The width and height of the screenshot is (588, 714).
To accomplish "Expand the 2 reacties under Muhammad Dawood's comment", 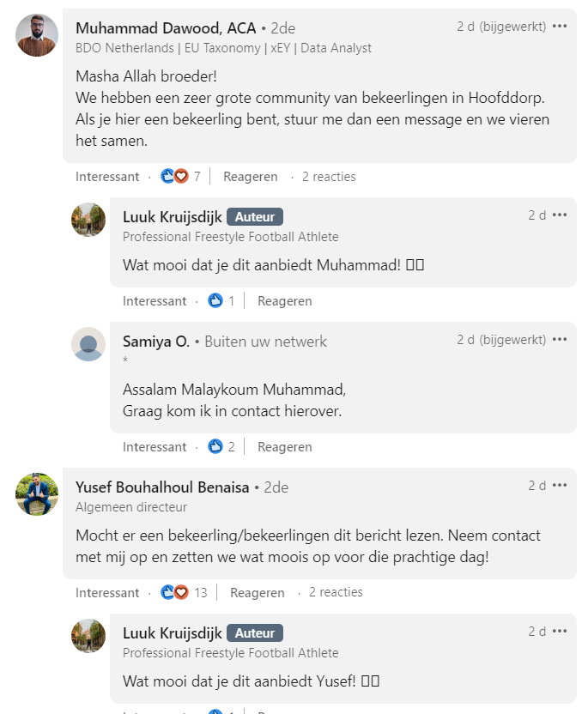I will point(329,177).
